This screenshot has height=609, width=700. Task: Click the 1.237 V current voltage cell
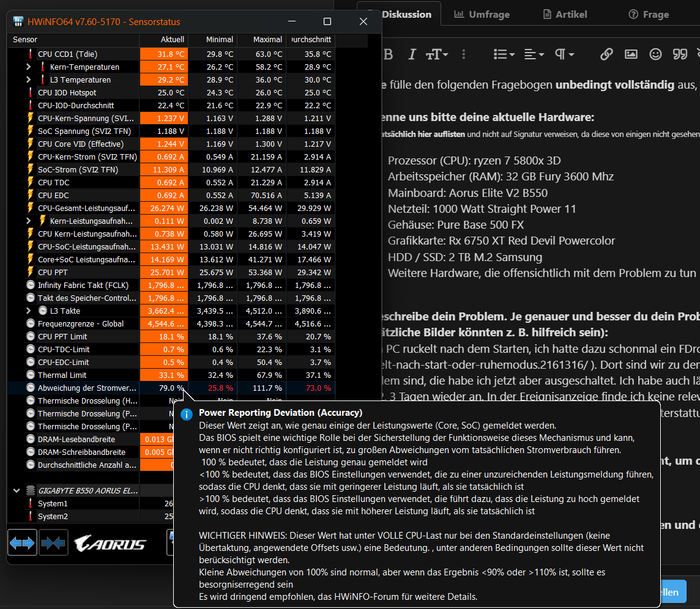[164, 118]
